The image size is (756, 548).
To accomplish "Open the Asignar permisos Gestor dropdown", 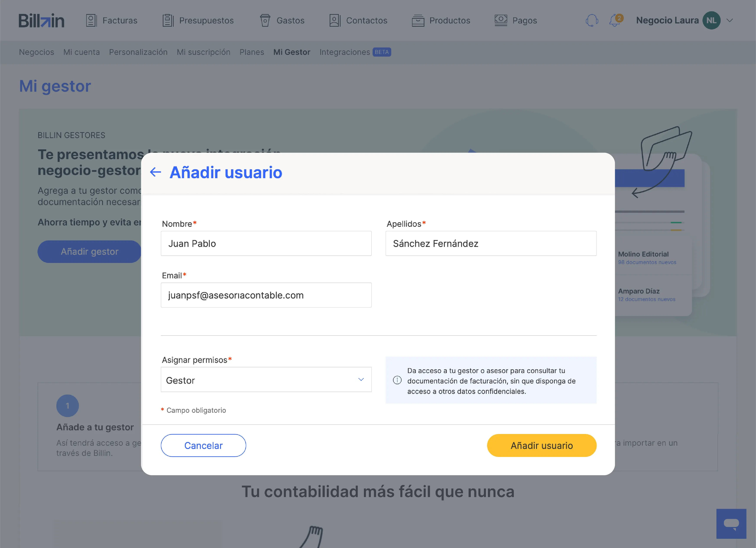I will pyautogui.click(x=266, y=380).
